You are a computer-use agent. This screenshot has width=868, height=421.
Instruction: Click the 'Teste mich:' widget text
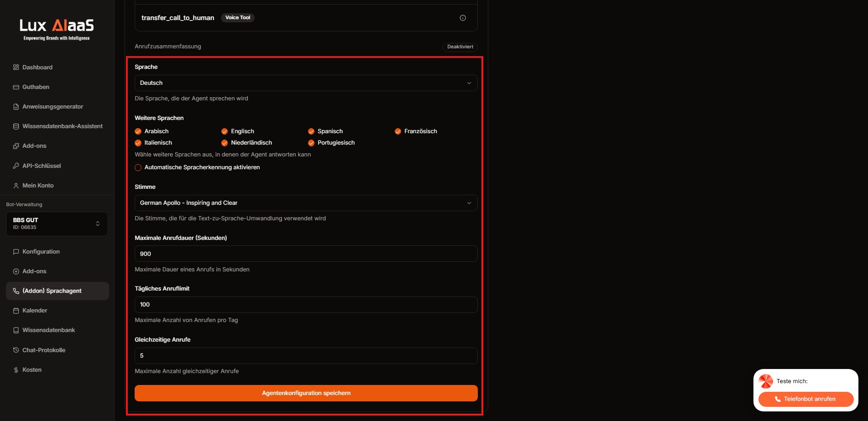coord(792,381)
